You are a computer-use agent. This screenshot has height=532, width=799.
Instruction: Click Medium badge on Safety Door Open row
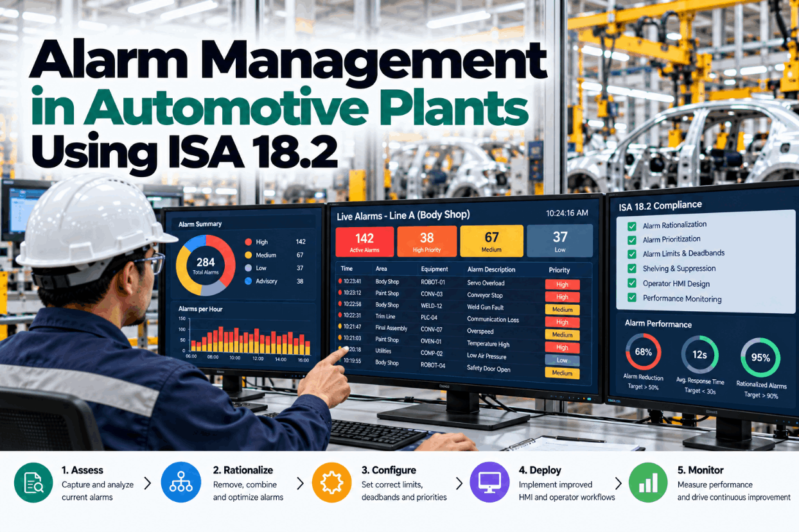click(563, 373)
